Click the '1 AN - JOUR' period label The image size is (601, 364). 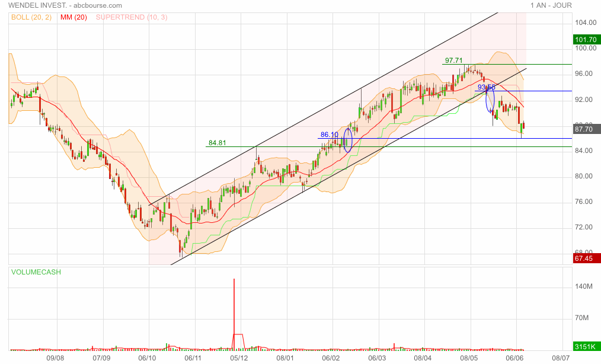click(551, 5)
